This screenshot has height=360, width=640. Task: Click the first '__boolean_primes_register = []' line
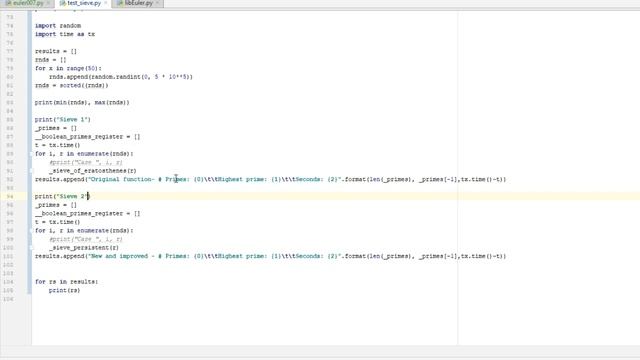click(87, 137)
